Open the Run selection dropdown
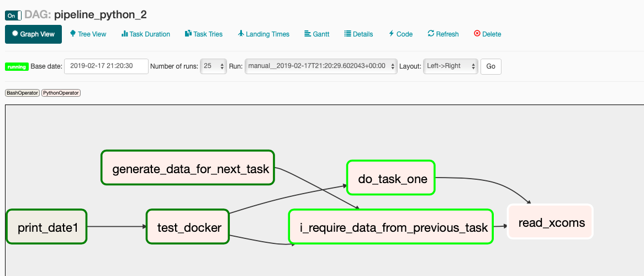Image resolution: width=644 pixels, height=276 pixels. coord(321,66)
